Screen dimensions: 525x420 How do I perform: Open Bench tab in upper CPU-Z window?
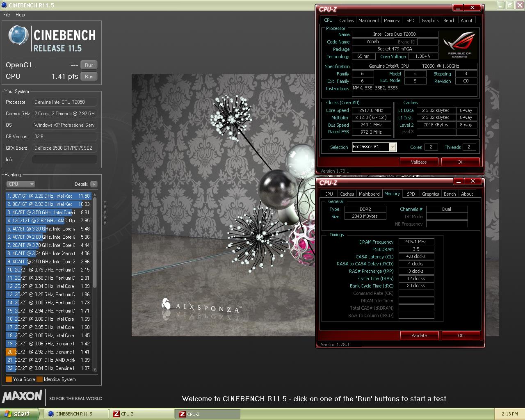coord(450,21)
